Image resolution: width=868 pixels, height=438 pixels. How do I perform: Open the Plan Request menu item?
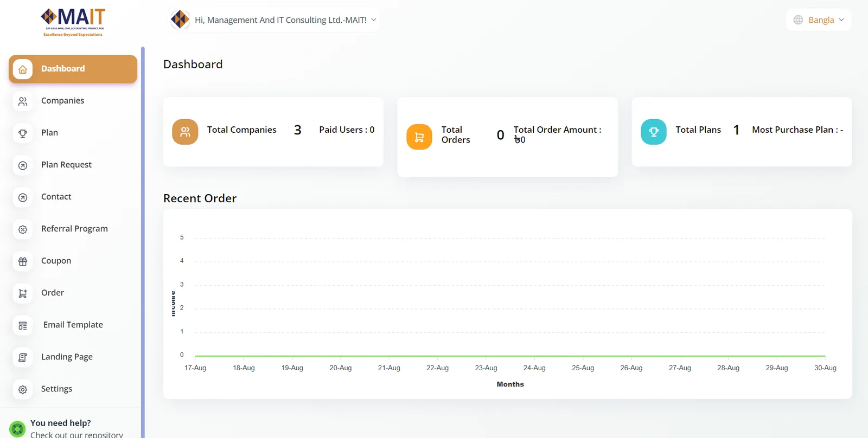click(x=66, y=165)
